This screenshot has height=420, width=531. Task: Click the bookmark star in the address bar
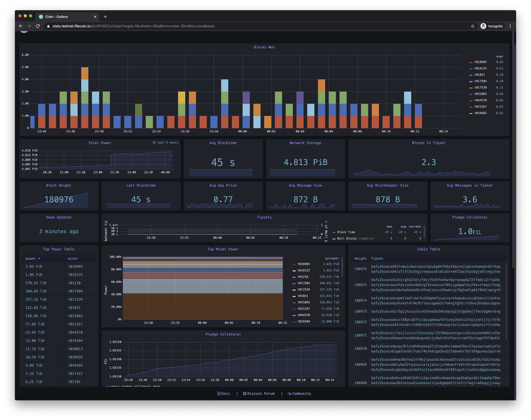point(473,26)
